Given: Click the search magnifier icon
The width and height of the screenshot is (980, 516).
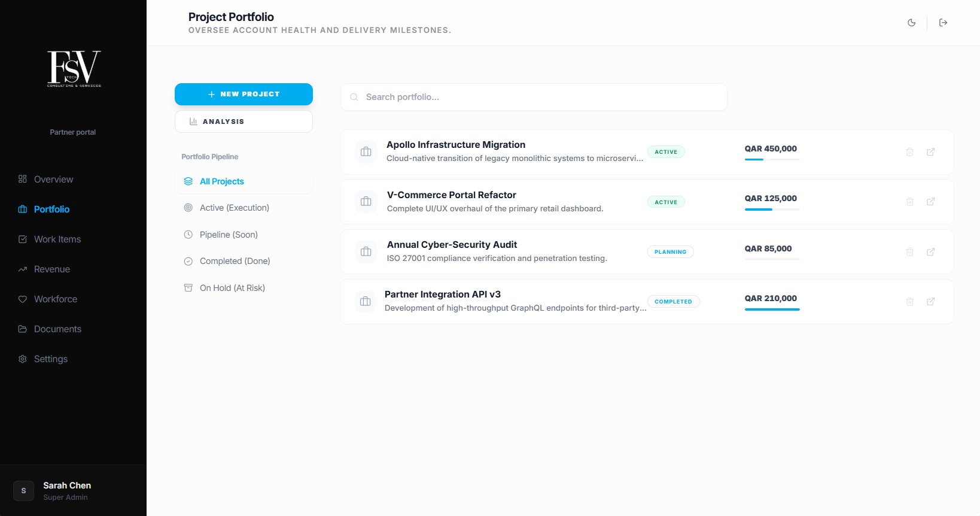Looking at the screenshot, I should coord(354,97).
